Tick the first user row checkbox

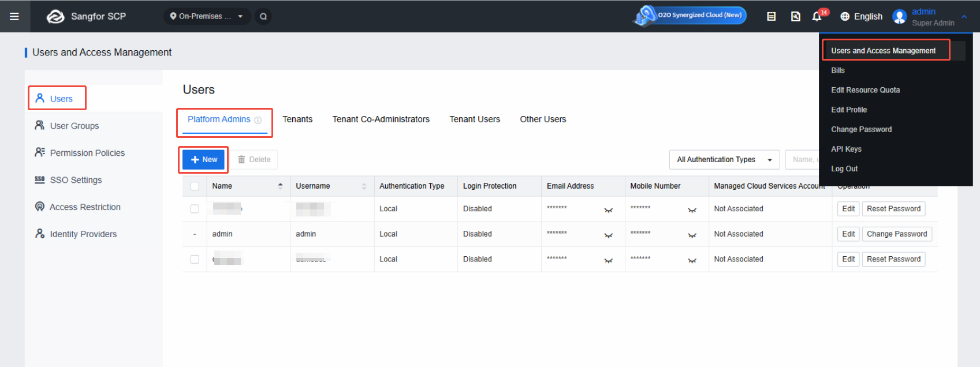click(195, 209)
